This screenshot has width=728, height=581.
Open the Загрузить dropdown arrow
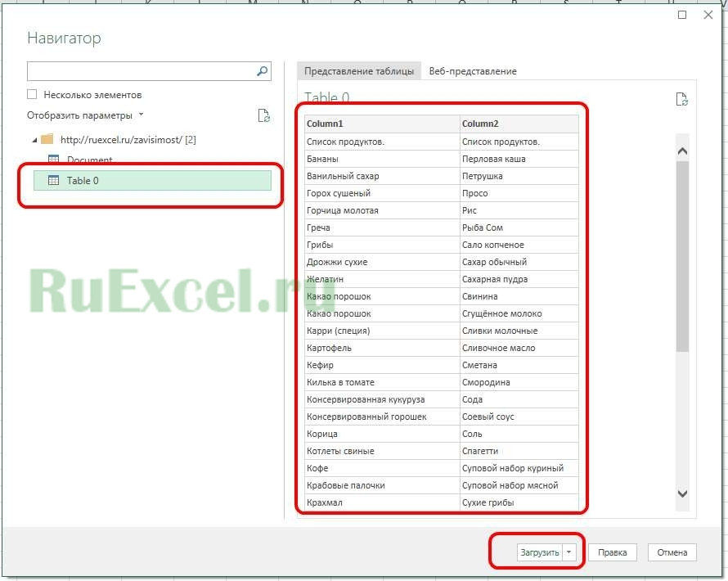pos(568,552)
